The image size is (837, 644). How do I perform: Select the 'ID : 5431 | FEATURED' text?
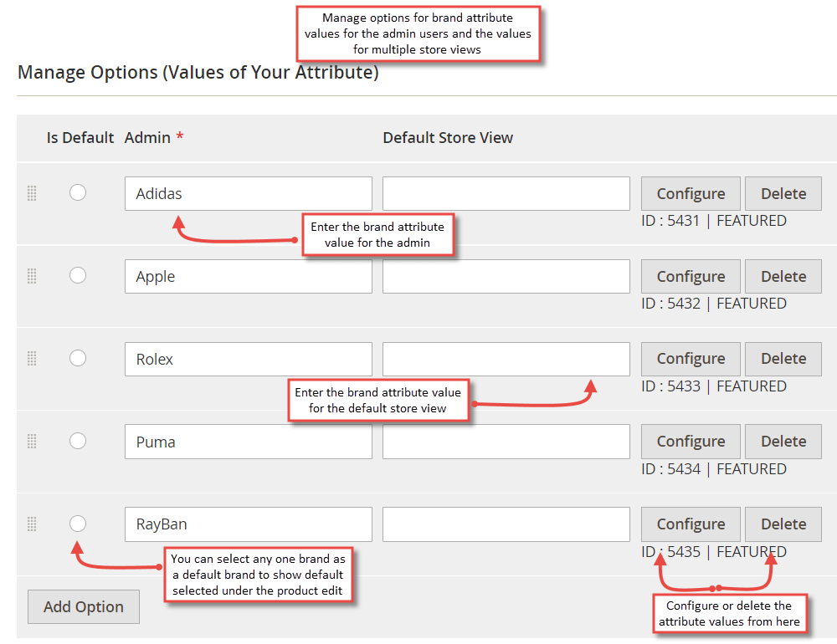pos(714,220)
